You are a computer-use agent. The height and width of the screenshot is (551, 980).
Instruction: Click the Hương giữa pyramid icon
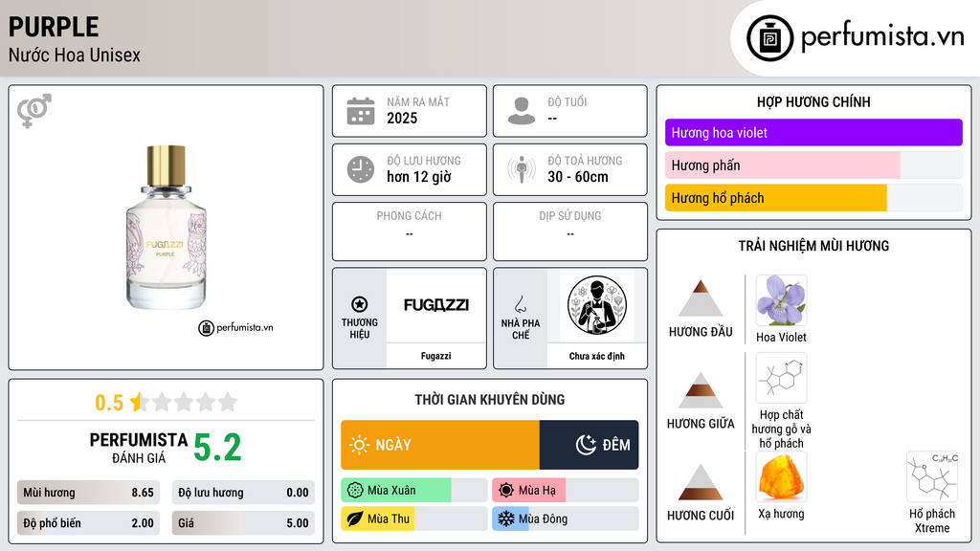[701, 390]
